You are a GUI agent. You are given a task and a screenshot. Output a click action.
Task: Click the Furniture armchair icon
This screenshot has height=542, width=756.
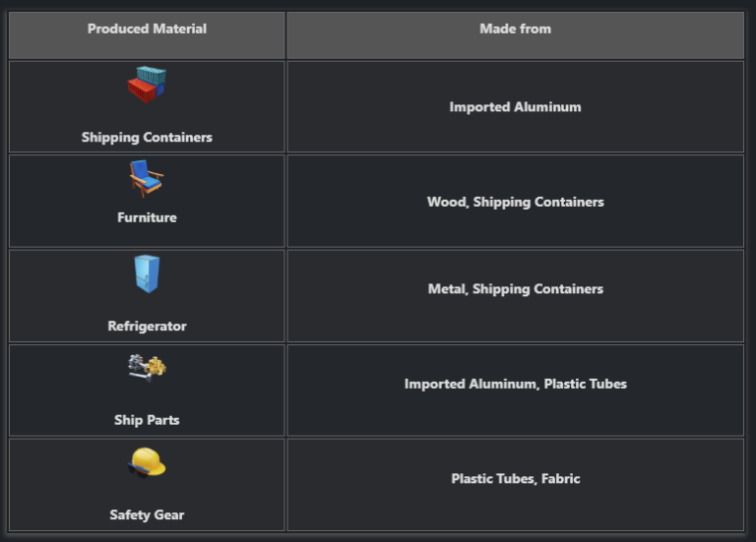(x=146, y=178)
